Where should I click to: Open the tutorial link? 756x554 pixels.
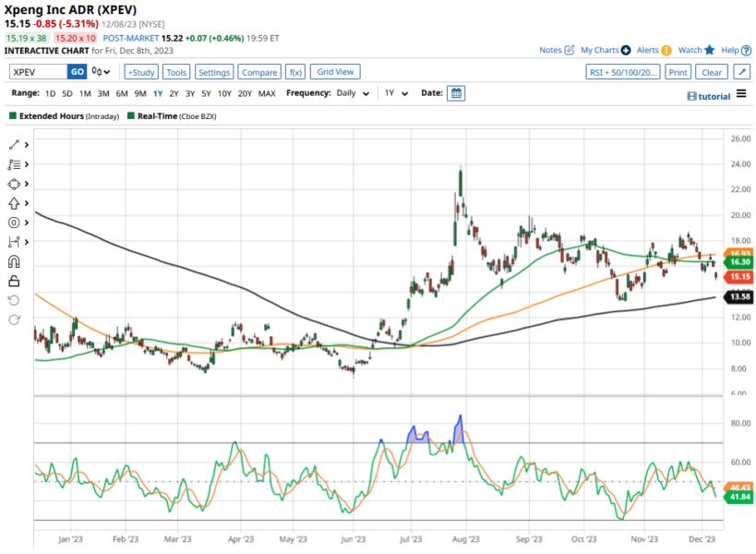click(x=709, y=96)
